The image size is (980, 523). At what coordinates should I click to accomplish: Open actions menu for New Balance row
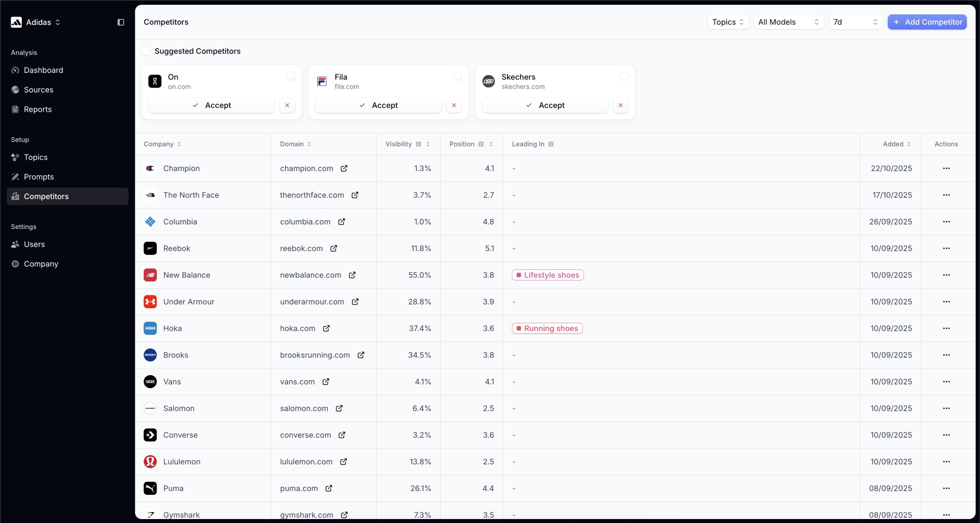pos(946,275)
